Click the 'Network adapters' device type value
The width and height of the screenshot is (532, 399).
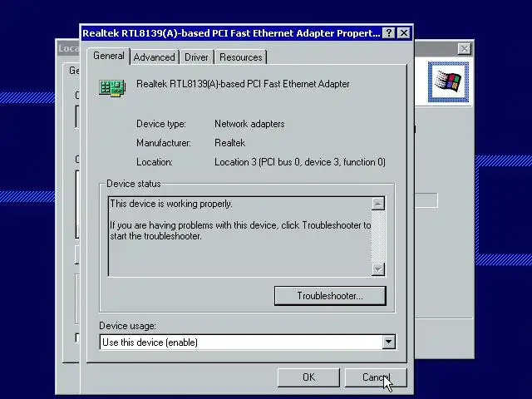(x=249, y=124)
